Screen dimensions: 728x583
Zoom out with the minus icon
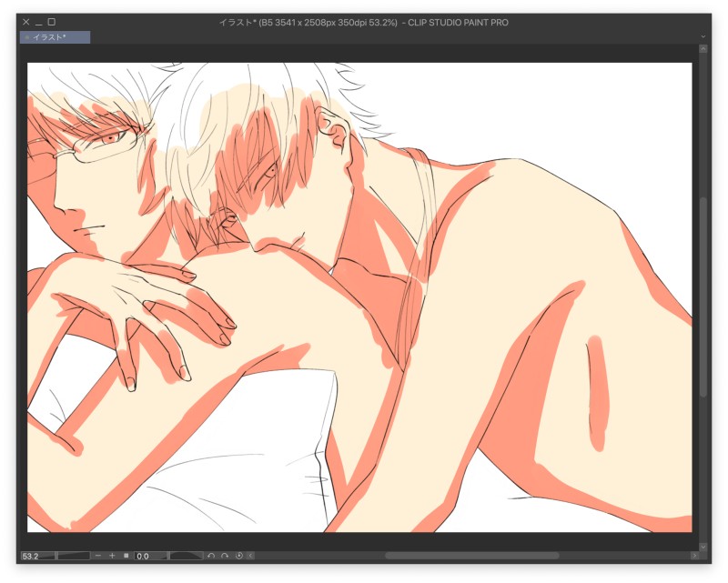pyautogui.click(x=98, y=556)
